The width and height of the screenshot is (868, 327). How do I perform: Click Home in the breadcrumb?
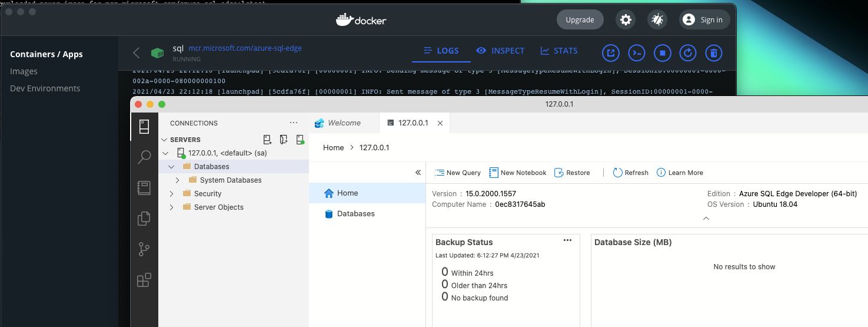333,147
